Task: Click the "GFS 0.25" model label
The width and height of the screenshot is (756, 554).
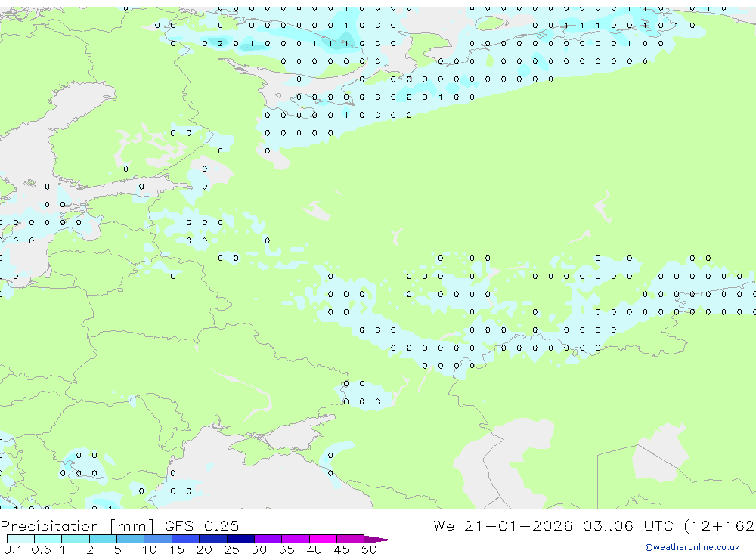Action: click(x=202, y=525)
